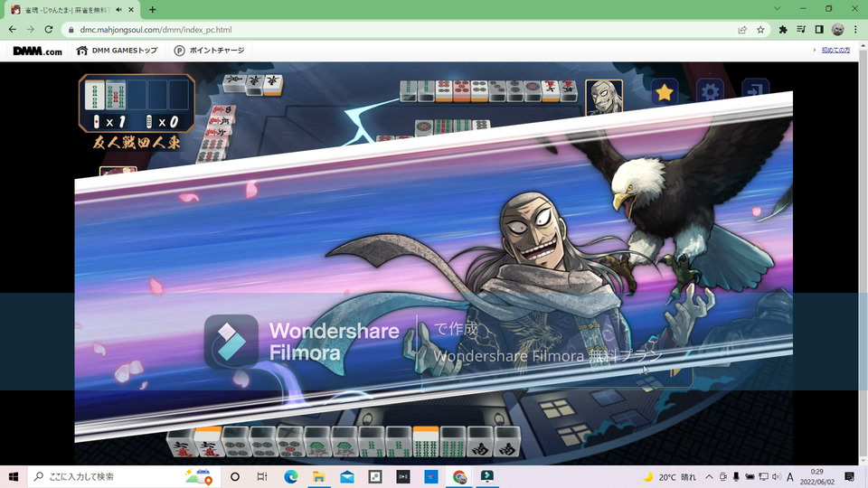Viewport: 868px width, 488px height.
Task: Open the network tray icon
Action: (763, 476)
